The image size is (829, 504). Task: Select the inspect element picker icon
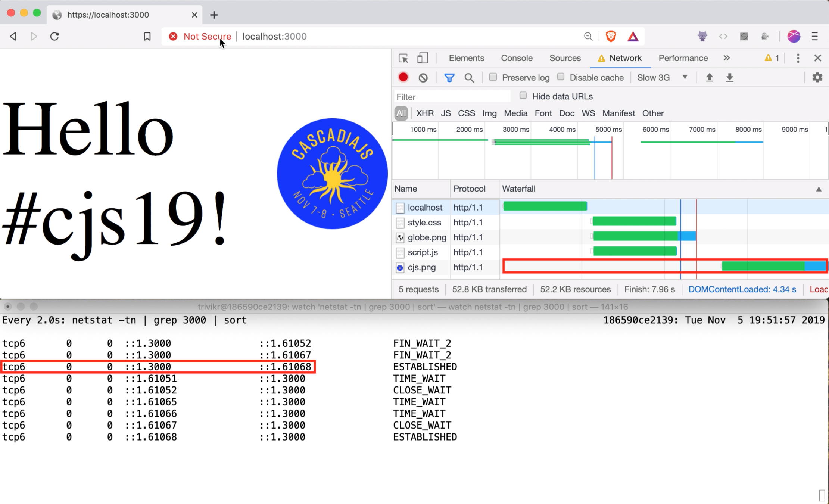(x=403, y=58)
